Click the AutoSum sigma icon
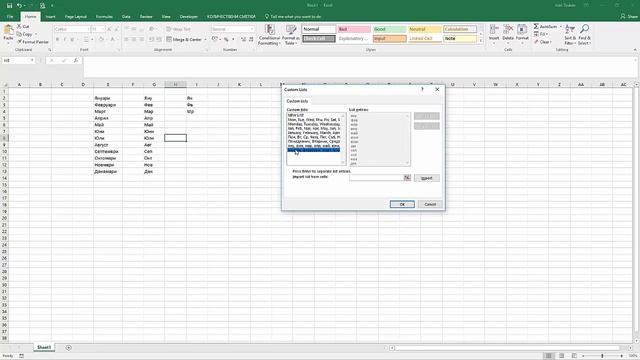Image resolution: width=640 pixels, height=360 pixels. 536,27
